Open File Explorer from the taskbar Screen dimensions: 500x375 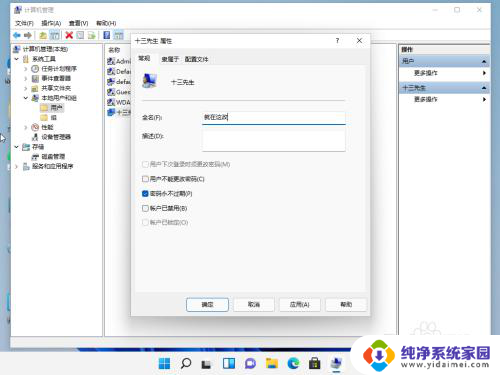[x=272, y=363]
